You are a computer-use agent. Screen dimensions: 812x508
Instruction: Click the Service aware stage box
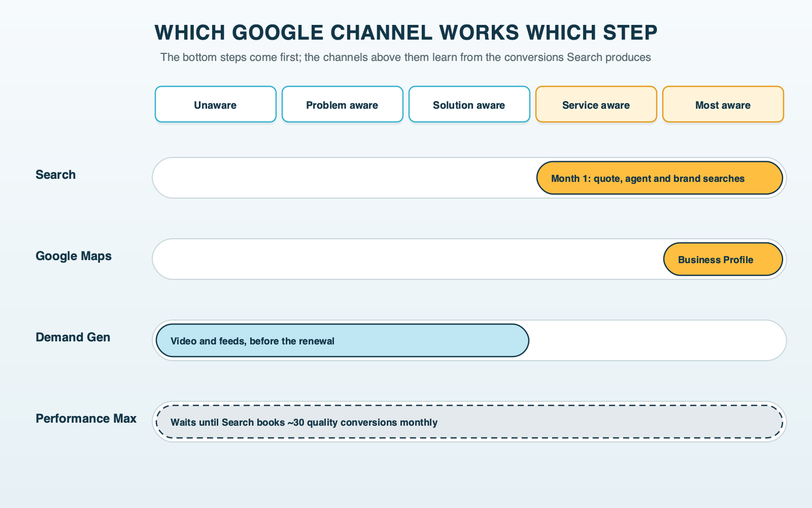click(596, 105)
